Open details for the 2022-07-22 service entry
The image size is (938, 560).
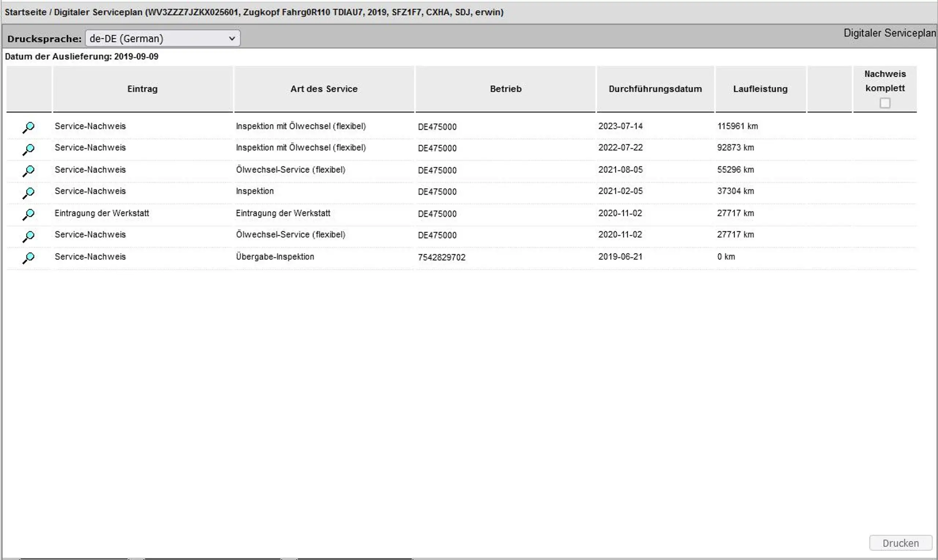tap(28, 149)
